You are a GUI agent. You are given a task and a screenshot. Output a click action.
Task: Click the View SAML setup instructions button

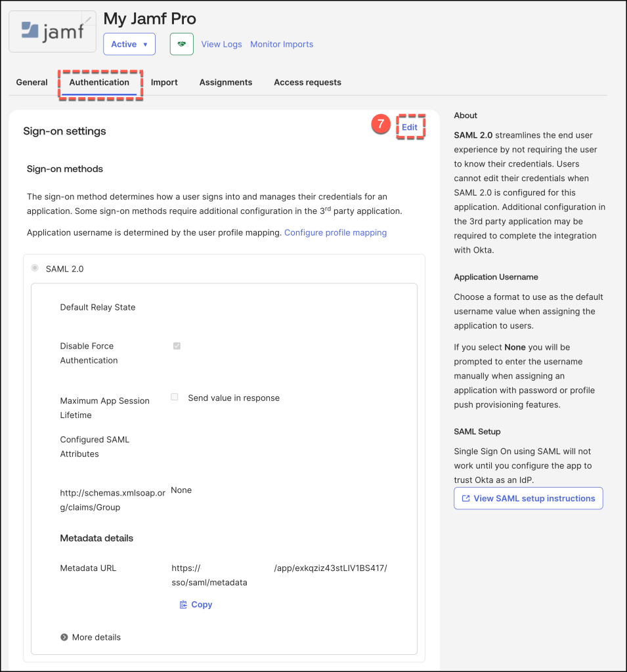pos(528,498)
